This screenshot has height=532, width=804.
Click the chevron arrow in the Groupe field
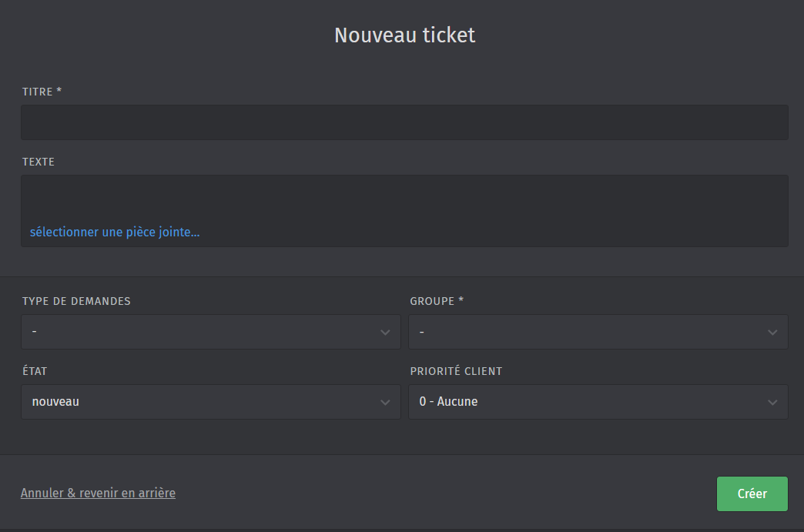tap(772, 333)
